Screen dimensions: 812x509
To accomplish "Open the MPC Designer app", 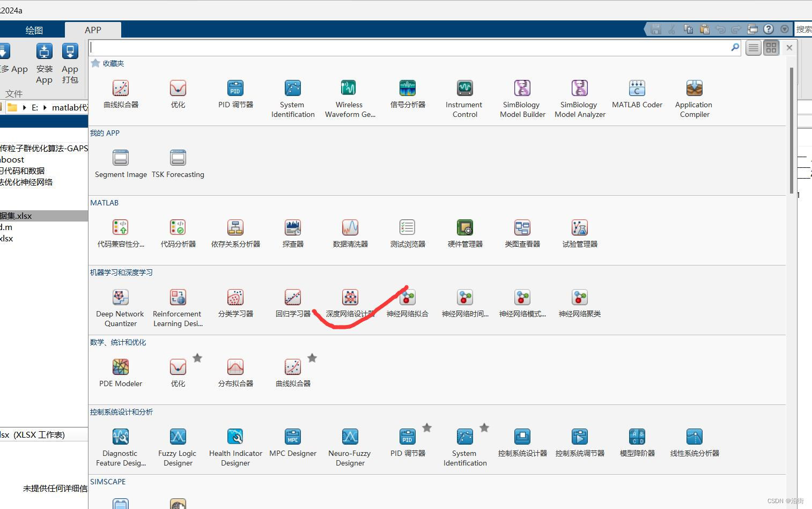I will point(293,442).
